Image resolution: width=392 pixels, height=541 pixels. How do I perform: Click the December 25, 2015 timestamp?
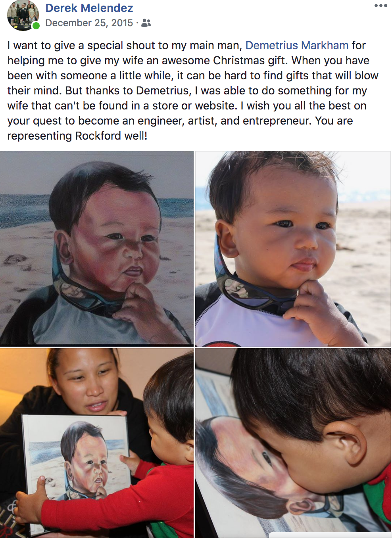click(89, 23)
